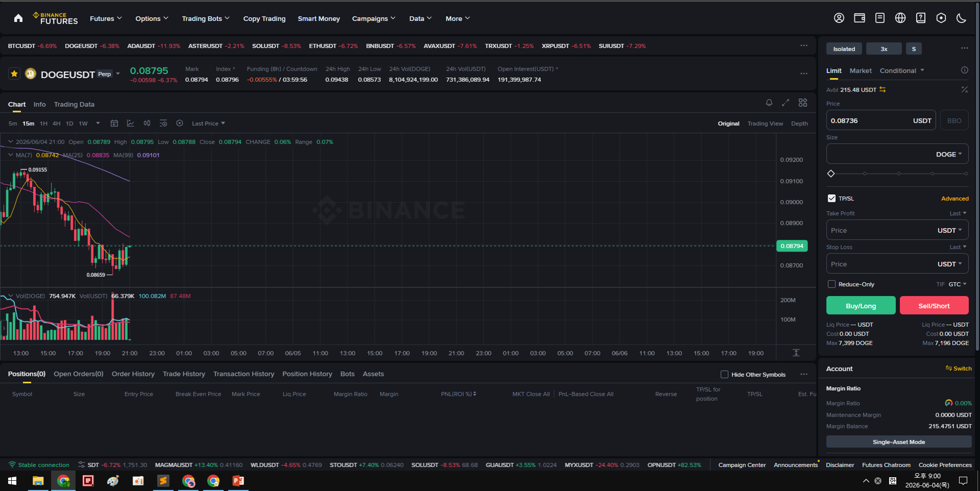Screen dimensions: 980x491
Task: Open PowerPoint from the taskbar
Action: pos(238,481)
